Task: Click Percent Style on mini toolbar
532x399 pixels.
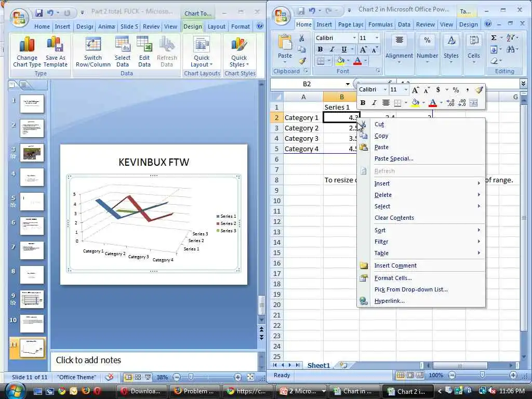Action: click(x=456, y=90)
